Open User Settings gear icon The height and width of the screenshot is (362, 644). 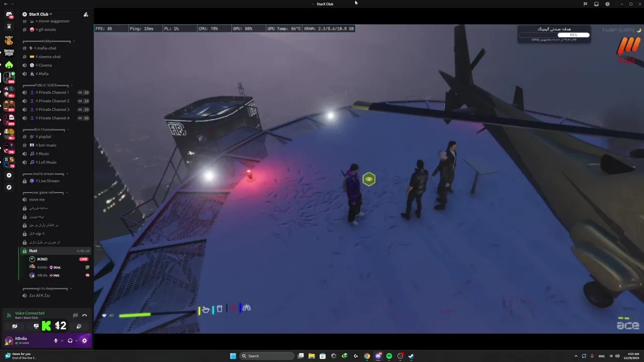pyautogui.click(x=85, y=341)
